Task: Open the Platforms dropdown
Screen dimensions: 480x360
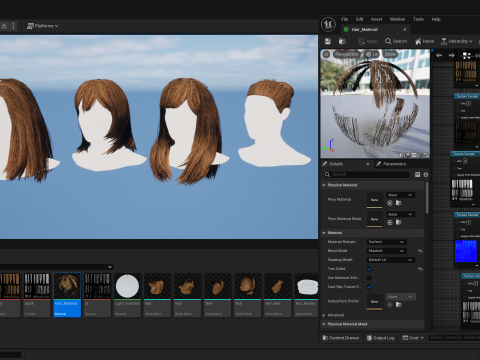Action: pyautogui.click(x=43, y=26)
